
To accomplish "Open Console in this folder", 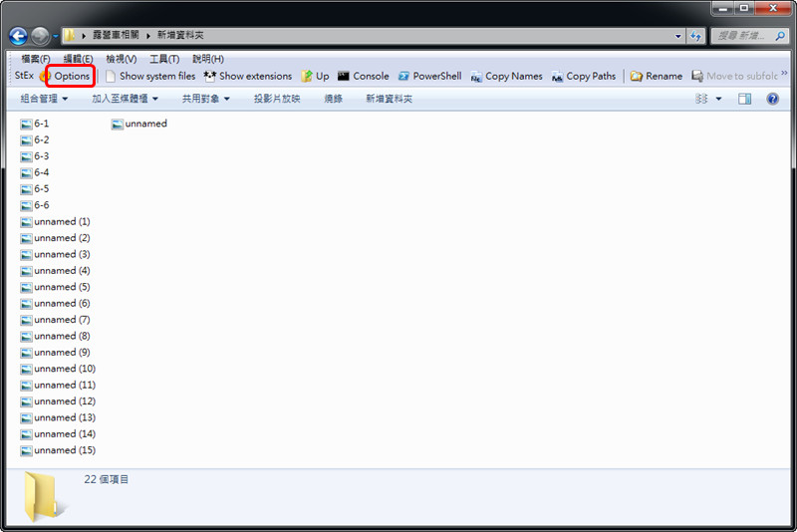I will point(364,77).
